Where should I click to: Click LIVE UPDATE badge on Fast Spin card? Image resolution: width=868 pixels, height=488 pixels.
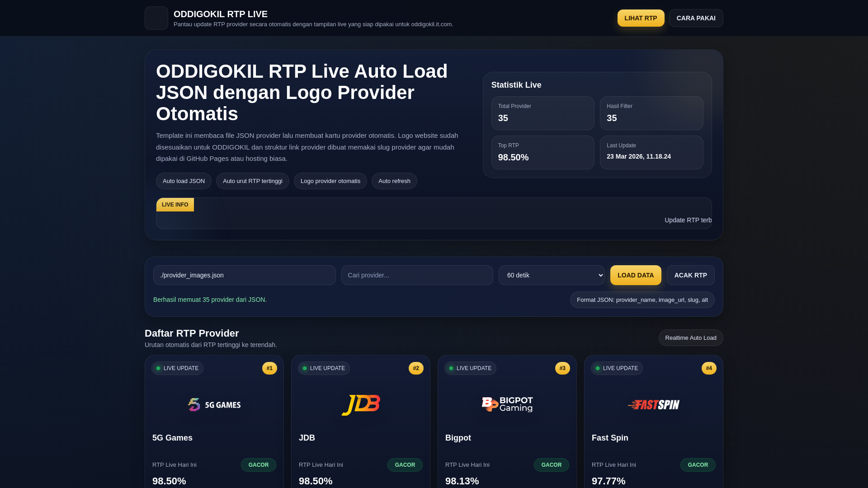[x=617, y=368]
